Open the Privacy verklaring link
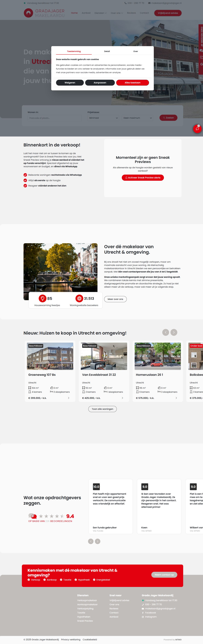This screenshot has height=644, width=203. [x=71, y=639]
